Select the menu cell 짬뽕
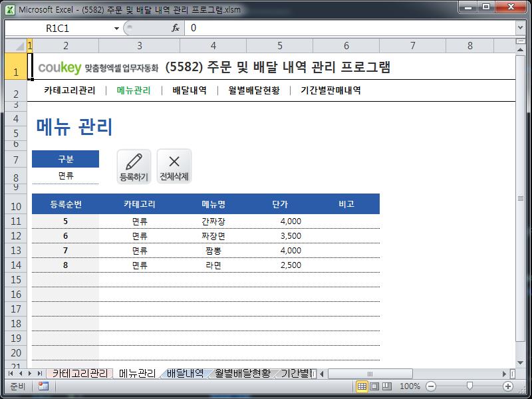The image size is (532, 399). click(213, 251)
